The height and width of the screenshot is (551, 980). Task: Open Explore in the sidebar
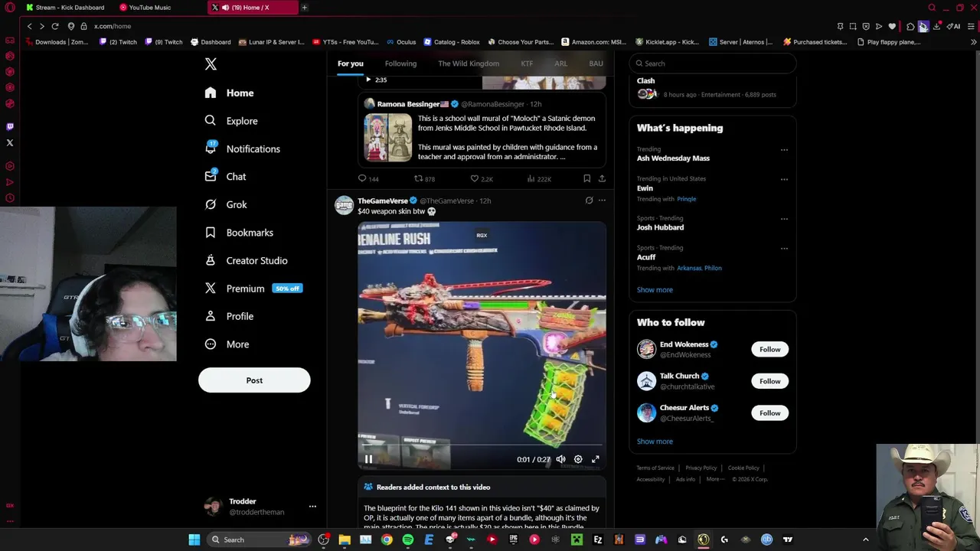(x=230, y=121)
